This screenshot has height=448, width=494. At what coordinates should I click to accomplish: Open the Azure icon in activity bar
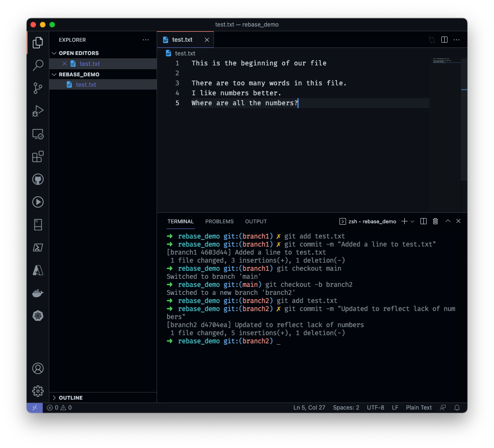[x=38, y=270]
